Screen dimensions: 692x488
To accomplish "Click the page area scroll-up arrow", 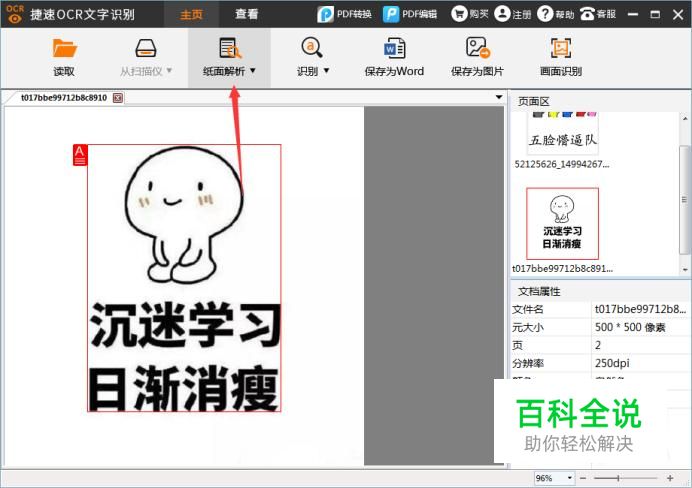I will 685,118.
